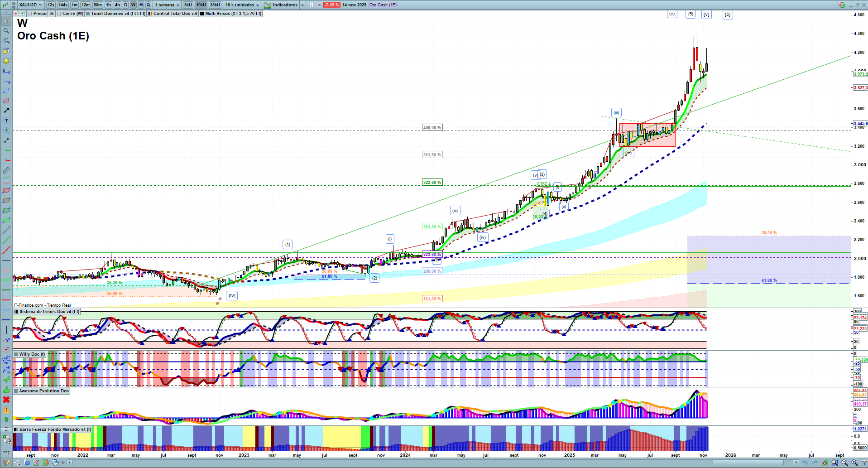Image resolution: width=868 pixels, height=468 pixels.
Task: Click the red X delete icon
Action: click(x=6, y=400)
